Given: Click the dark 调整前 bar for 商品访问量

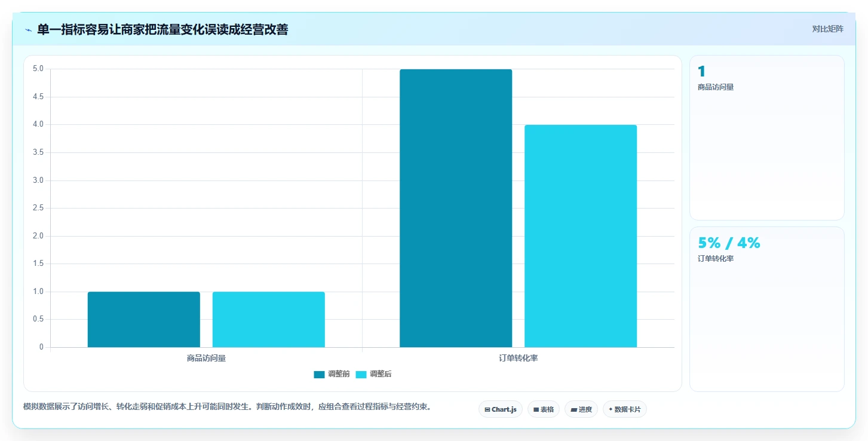Looking at the screenshot, I should pos(144,319).
